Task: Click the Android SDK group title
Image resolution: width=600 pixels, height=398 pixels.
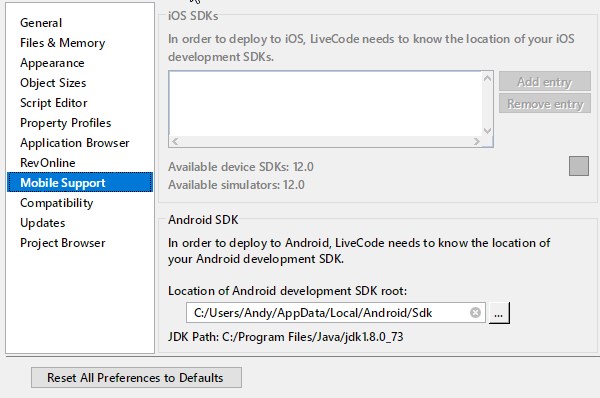Action: 203,220
